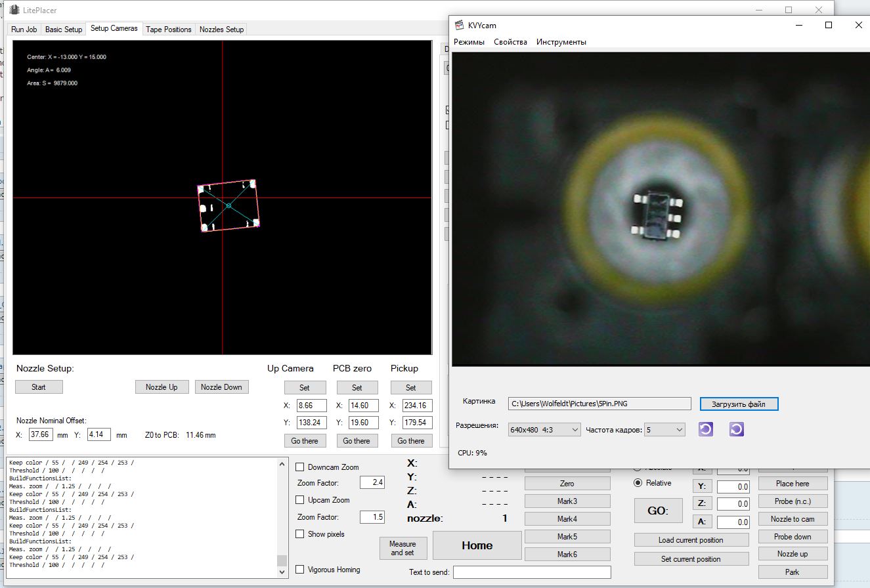Open the 640x480 4:3 resolution dropdown
The height and width of the screenshot is (588, 870).
point(544,430)
